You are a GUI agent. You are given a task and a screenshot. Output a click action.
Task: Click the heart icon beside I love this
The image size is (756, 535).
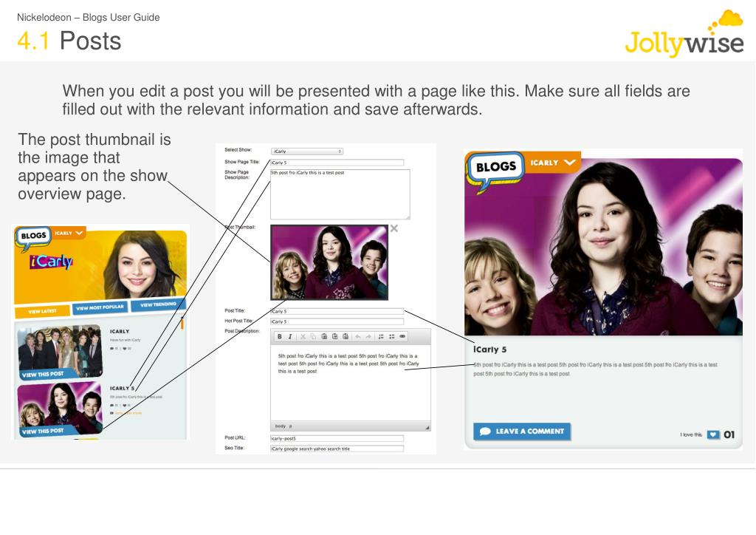pyautogui.click(x=712, y=435)
